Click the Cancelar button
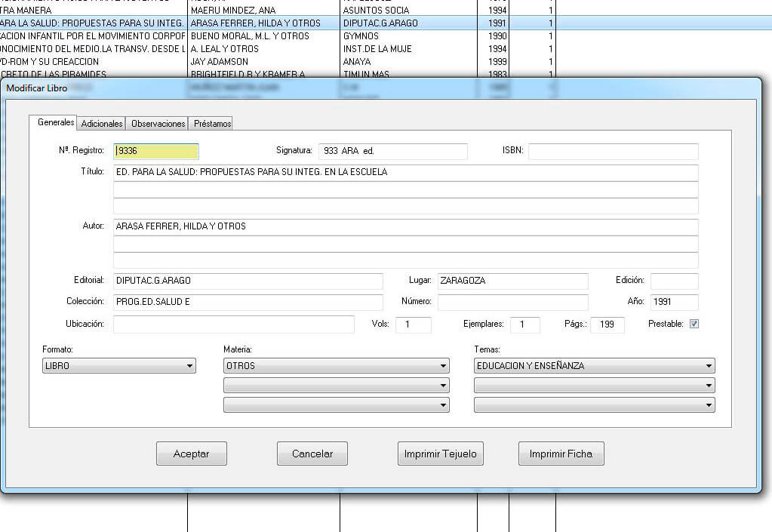The height and width of the screenshot is (532, 772). (312, 454)
